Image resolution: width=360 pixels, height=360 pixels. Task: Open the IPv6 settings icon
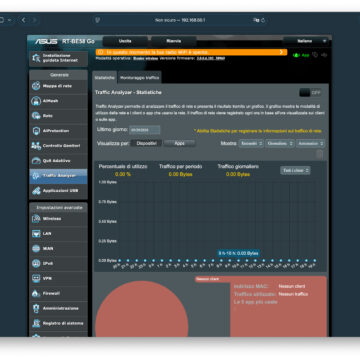click(x=36, y=263)
